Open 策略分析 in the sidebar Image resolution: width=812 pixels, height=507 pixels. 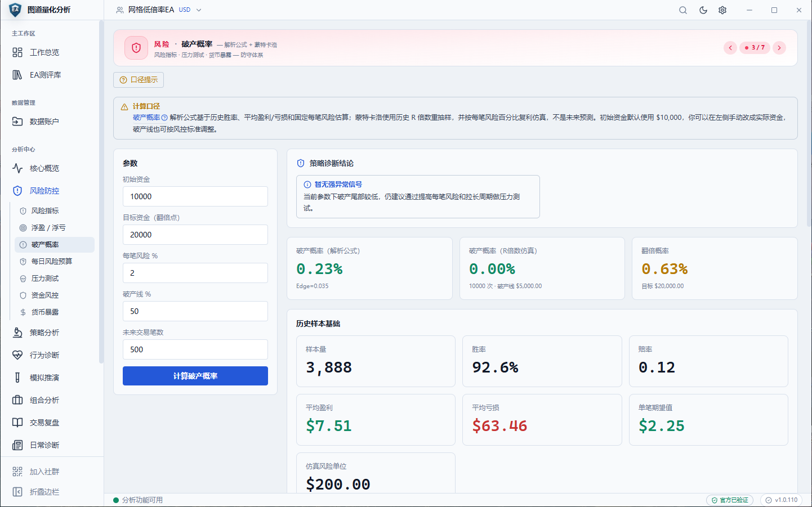click(x=52, y=333)
